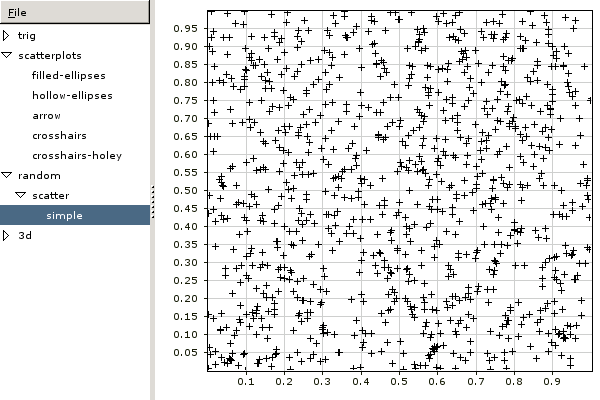The image size is (600, 400).
Task: Expand the trig tree node arrow
Action: [7, 36]
